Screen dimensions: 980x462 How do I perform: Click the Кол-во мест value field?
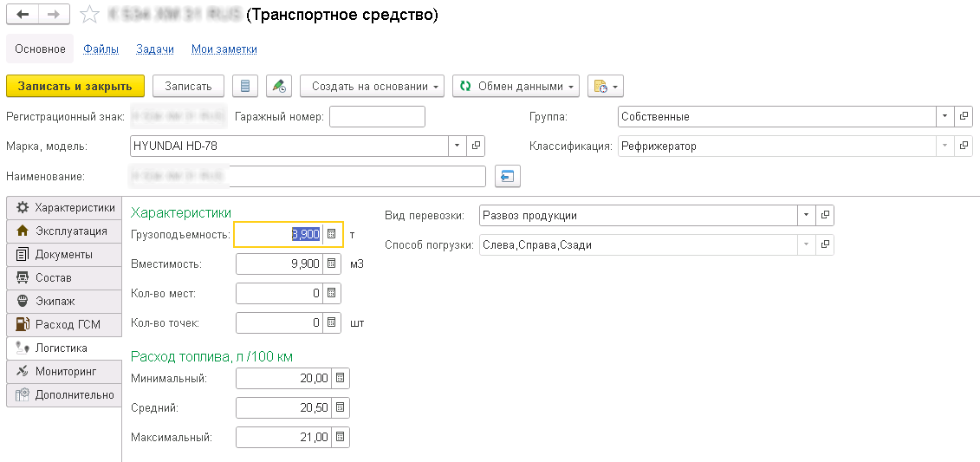click(279, 293)
